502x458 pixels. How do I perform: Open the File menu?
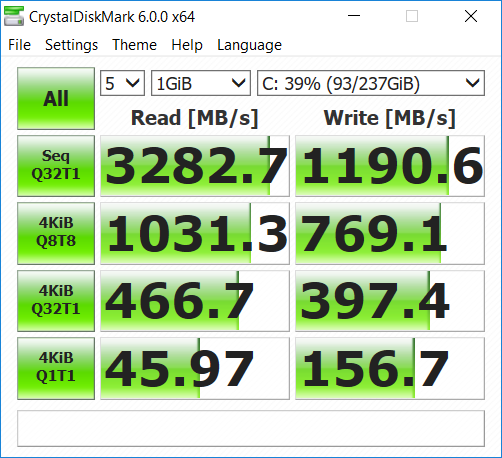(19, 45)
